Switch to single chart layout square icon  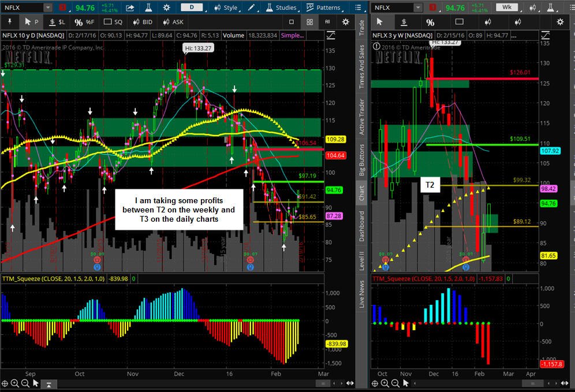pos(292,22)
